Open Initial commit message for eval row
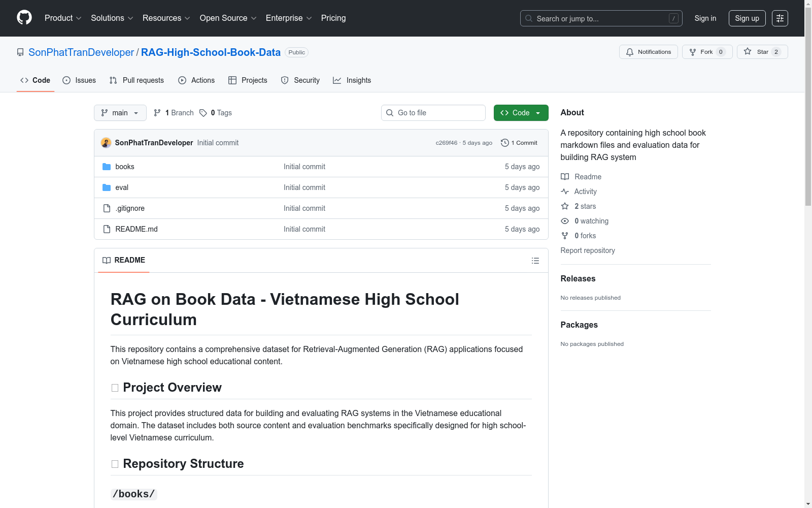The width and height of the screenshot is (812, 508). coord(304,187)
